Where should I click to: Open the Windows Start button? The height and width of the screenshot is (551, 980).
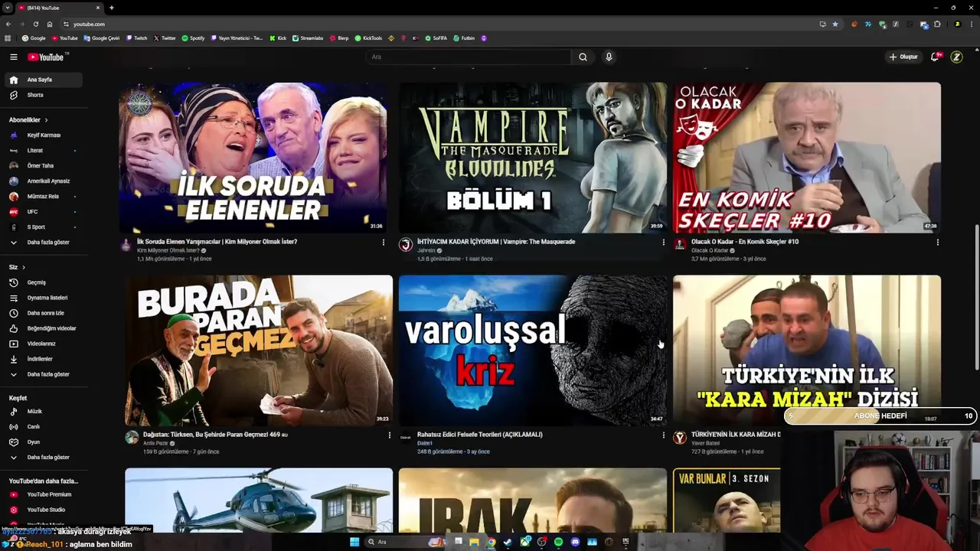354,542
